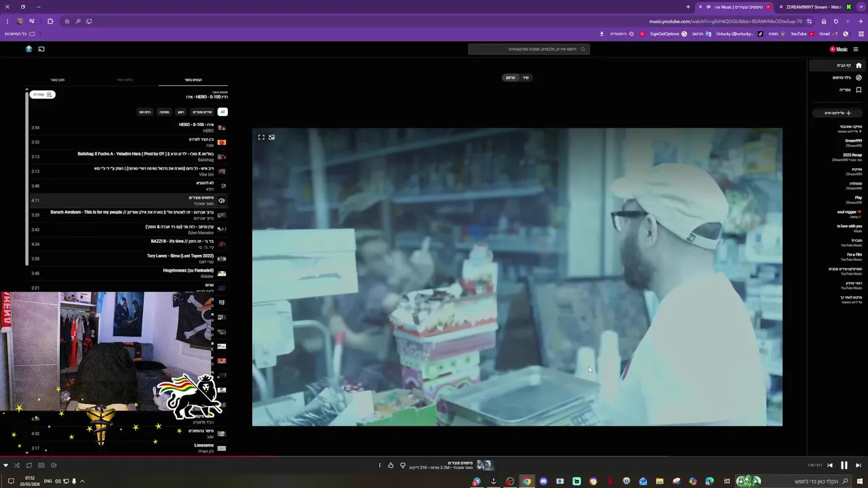The image size is (868, 488).
Task: Create a new playlist from sidebar
Action: 837,113
